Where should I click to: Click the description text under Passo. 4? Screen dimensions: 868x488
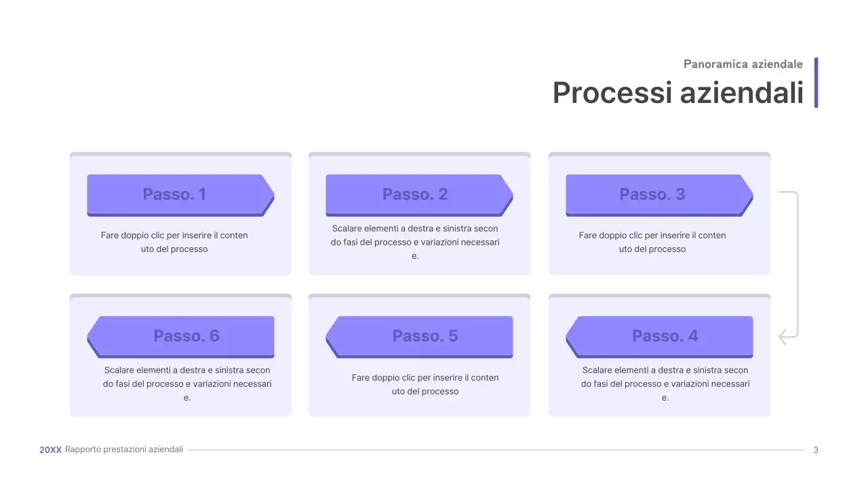(665, 384)
